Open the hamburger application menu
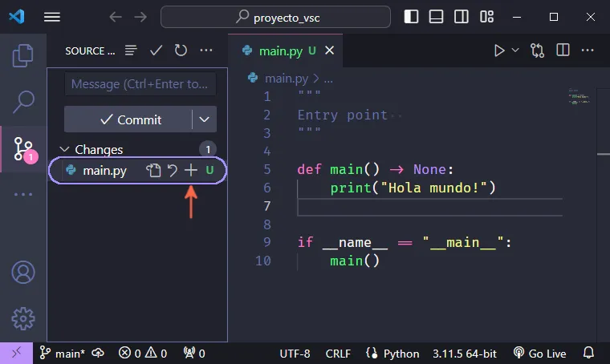The image size is (610, 364). [x=52, y=17]
